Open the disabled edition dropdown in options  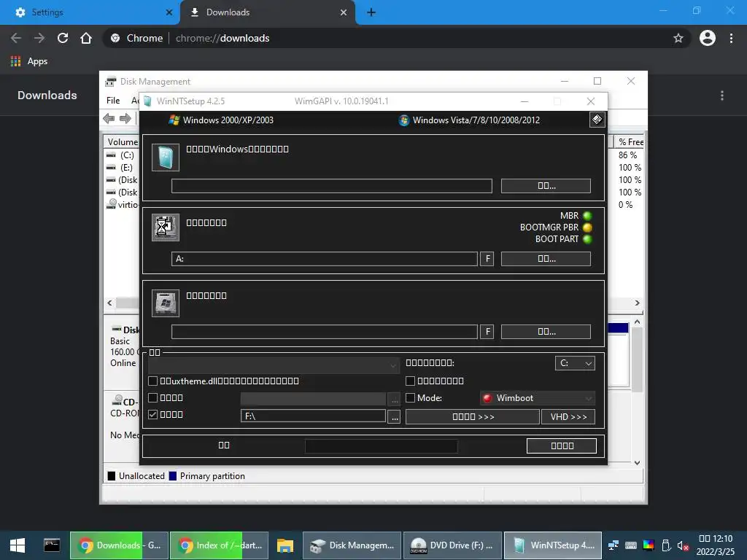(274, 365)
